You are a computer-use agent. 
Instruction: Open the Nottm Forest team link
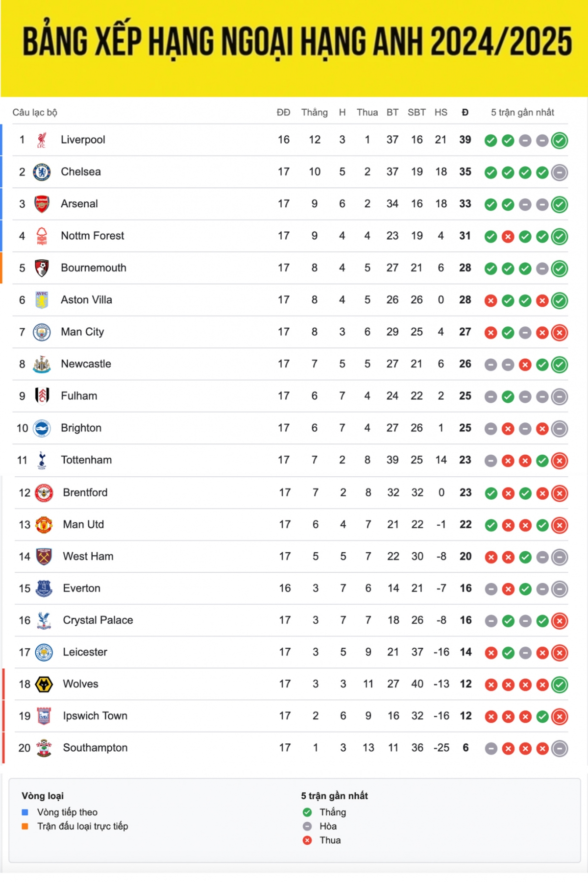coord(93,236)
